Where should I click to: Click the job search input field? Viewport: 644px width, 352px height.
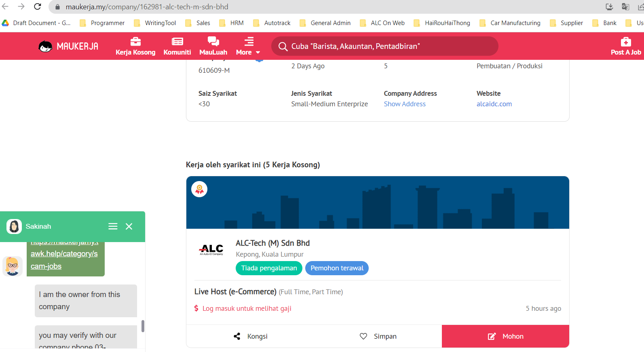pyautogui.click(x=384, y=46)
